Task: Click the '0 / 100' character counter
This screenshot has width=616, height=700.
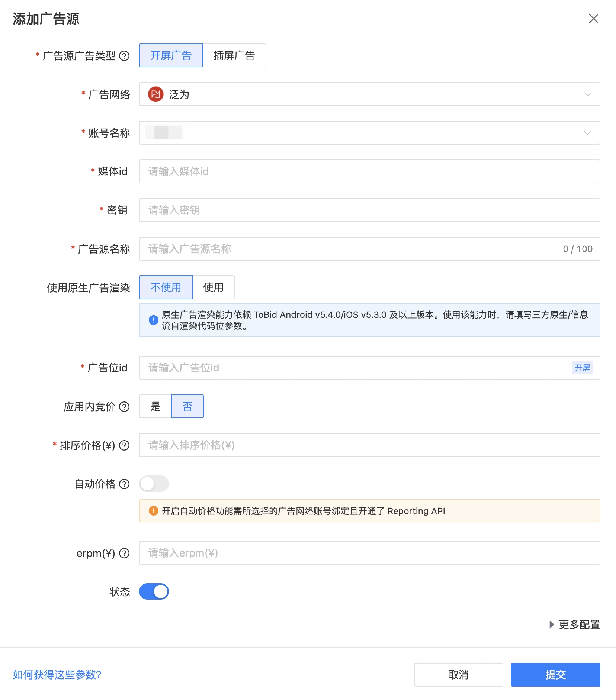Action: [578, 249]
